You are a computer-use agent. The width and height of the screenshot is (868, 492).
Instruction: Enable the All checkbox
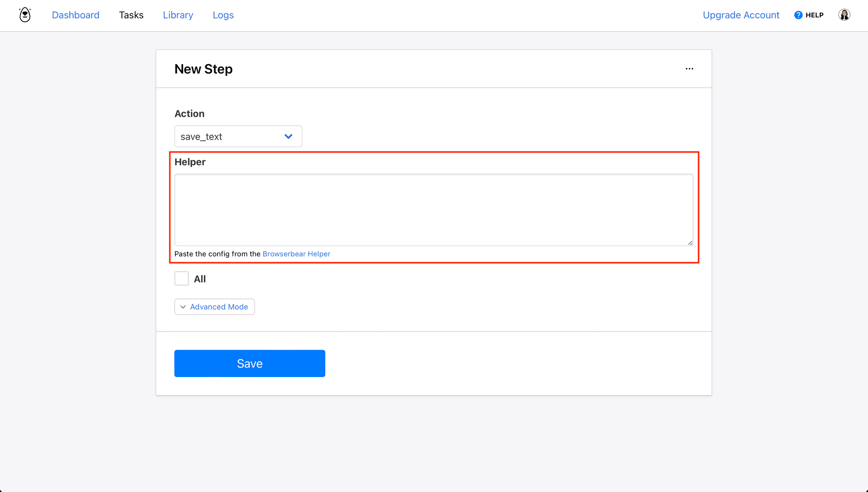(181, 278)
